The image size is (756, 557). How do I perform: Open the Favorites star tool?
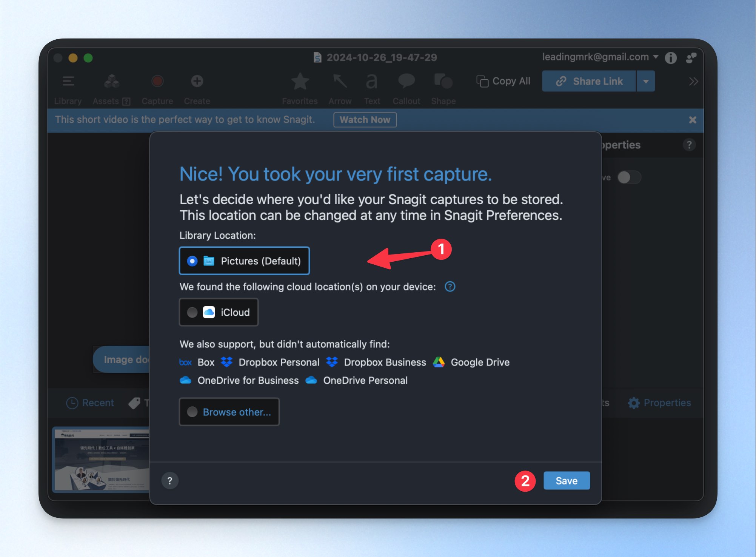point(300,81)
